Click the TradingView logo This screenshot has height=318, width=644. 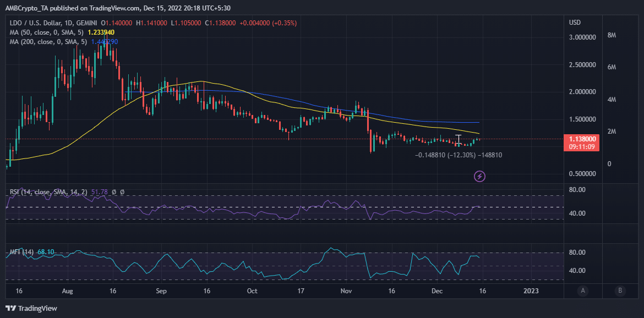[x=31, y=308]
